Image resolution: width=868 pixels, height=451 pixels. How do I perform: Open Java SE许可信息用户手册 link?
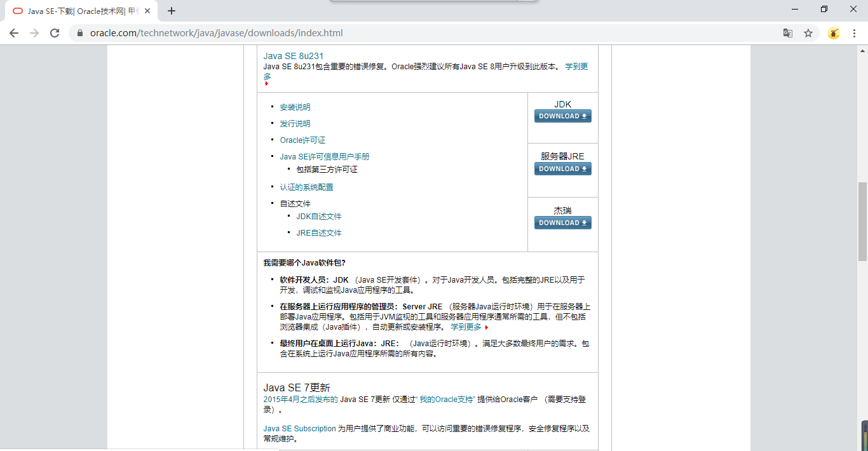point(325,157)
